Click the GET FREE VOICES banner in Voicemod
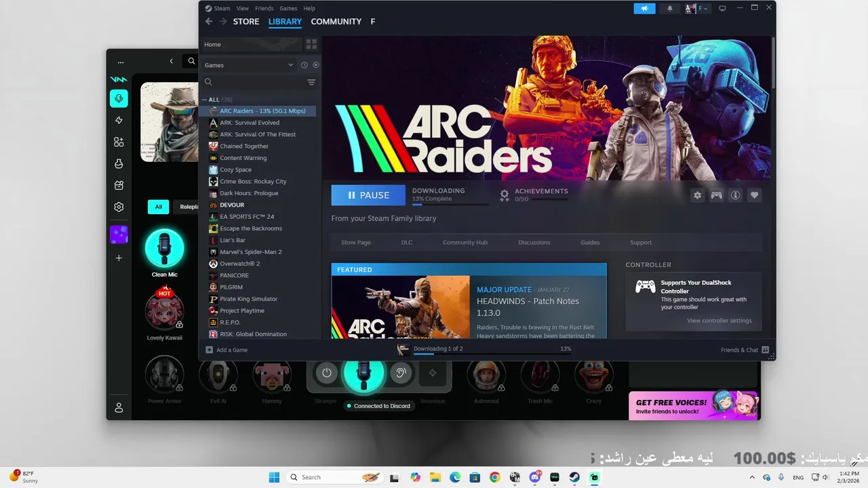The width and height of the screenshot is (868, 488). (x=694, y=405)
